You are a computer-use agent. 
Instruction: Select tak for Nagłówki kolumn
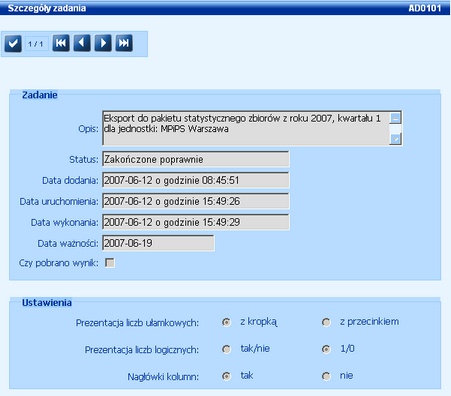click(226, 376)
